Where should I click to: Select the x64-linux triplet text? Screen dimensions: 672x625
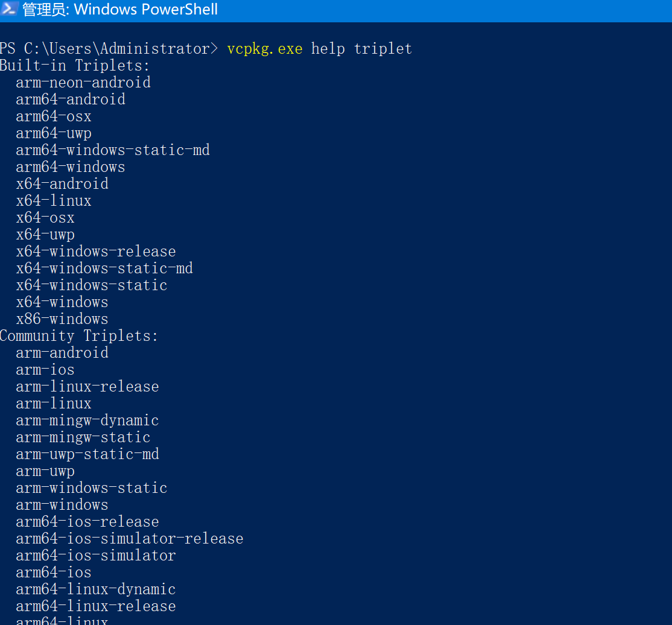pyautogui.click(x=54, y=200)
